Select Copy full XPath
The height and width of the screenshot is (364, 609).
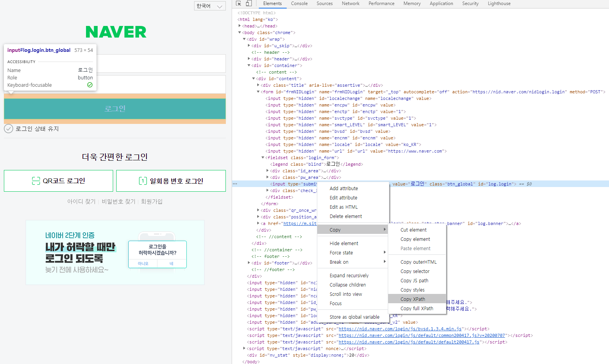click(x=417, y=309)
